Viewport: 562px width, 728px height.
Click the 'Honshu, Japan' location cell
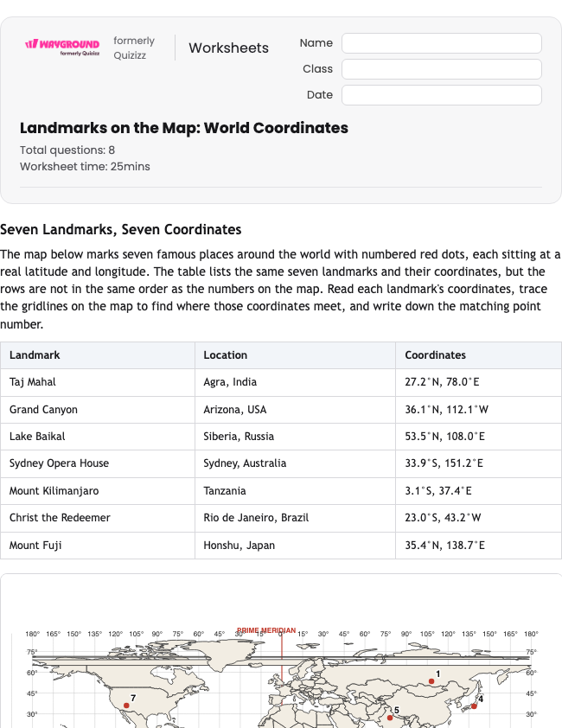(295, 545)
